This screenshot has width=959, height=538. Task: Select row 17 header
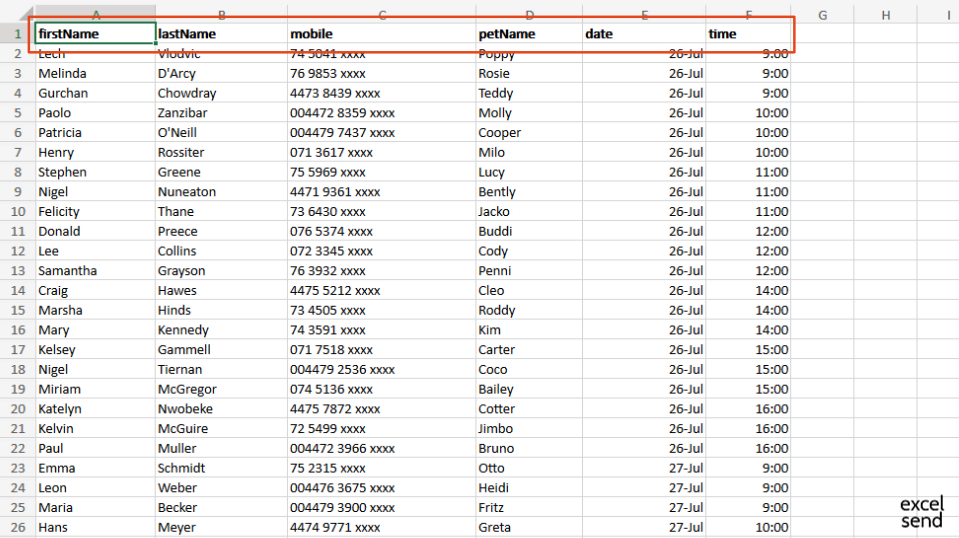point(18,350)
